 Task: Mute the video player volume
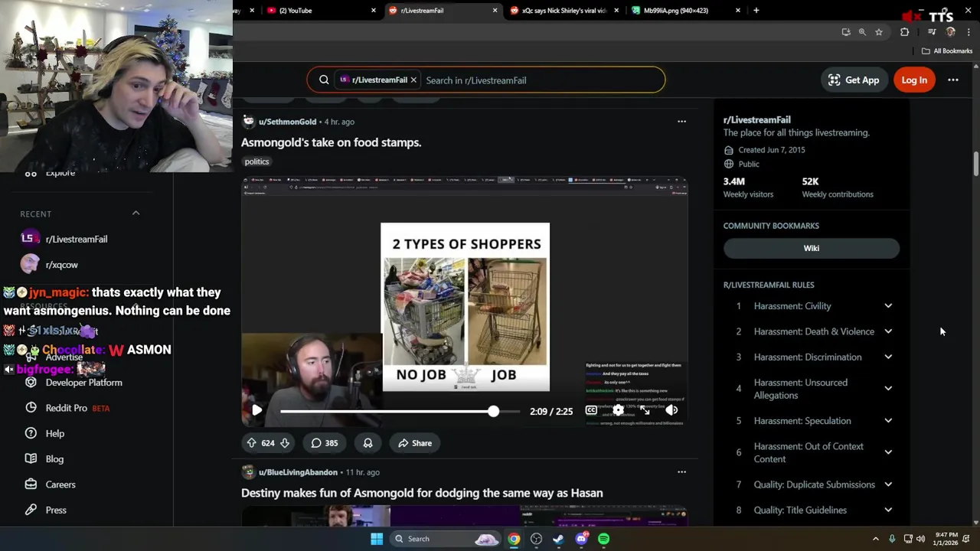pos(671,411)
